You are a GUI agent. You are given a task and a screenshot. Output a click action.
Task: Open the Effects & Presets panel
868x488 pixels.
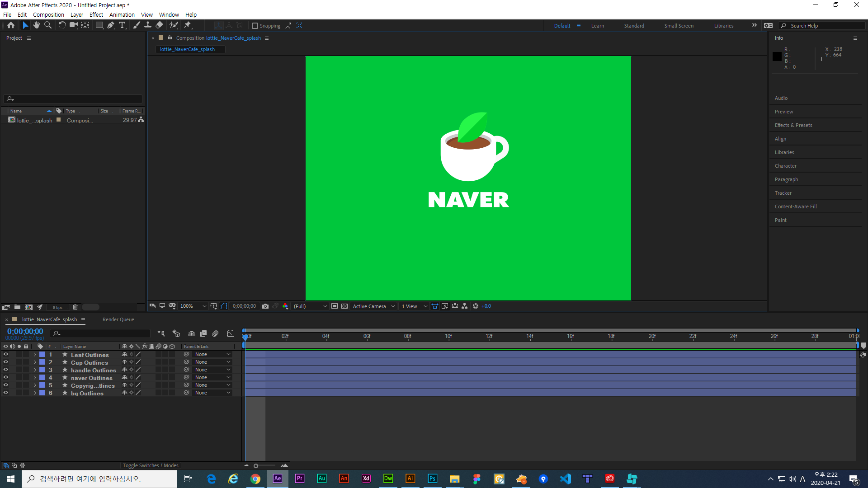tap(793, 125)
